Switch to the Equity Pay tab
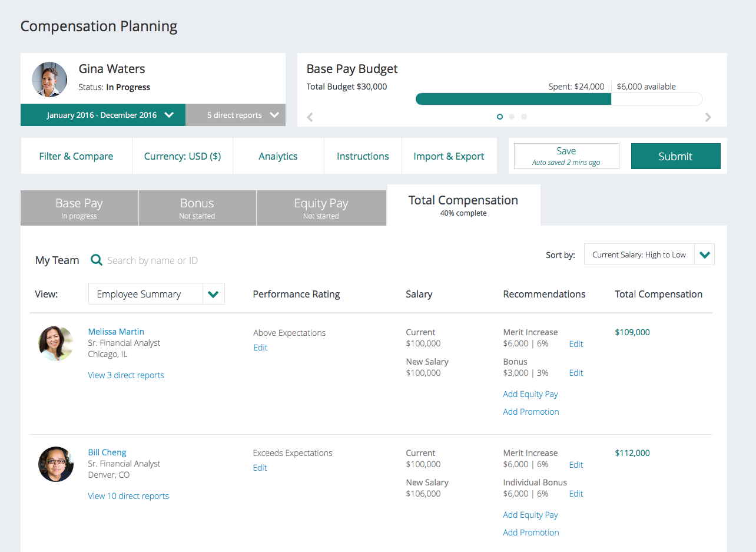Image resolution: width=756 pixels, height=552 pixels. pyautogui.click(x=321, y=208)
